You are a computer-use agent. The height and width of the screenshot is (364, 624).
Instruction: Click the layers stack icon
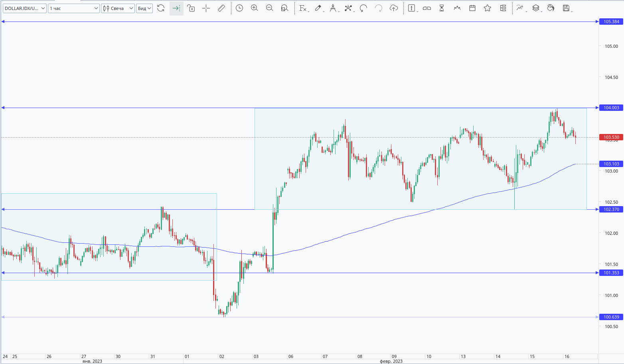tap(536, 8)
